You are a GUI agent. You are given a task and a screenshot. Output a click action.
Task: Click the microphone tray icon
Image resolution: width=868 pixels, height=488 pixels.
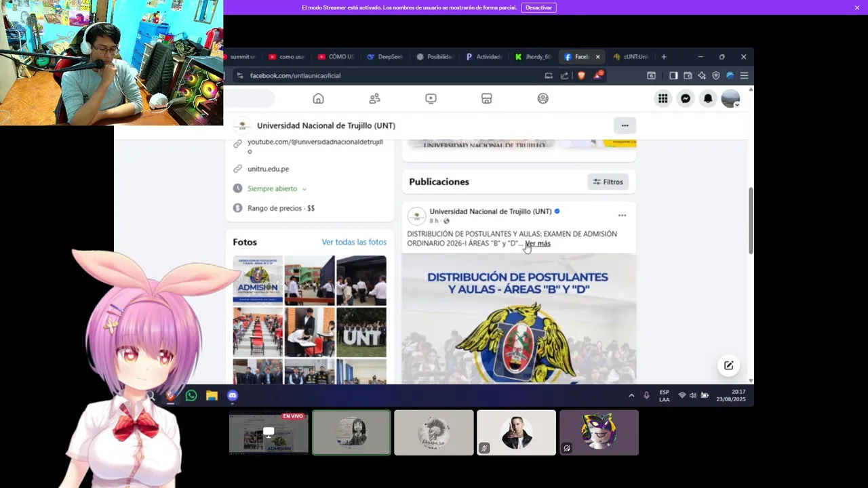646,395
